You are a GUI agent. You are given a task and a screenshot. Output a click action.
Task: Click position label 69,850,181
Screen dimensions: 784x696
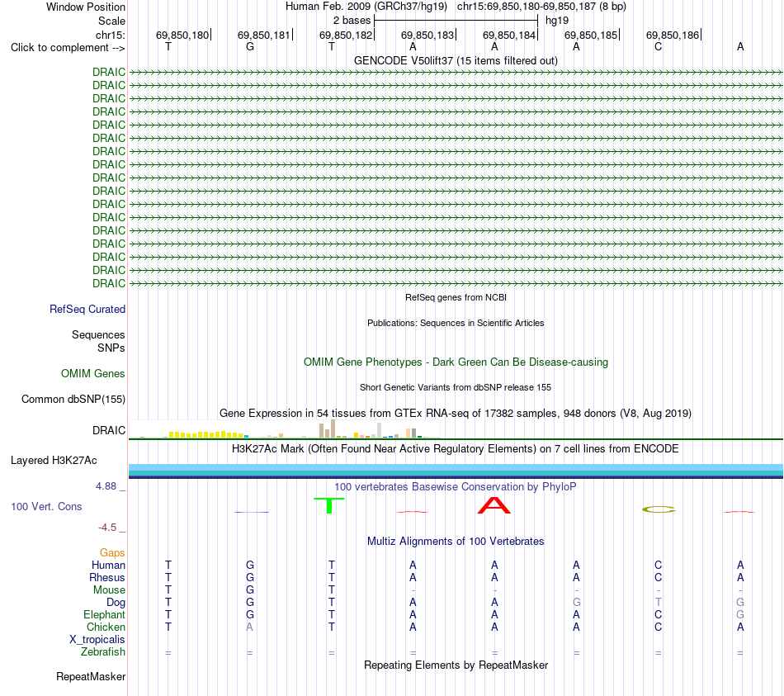point(264,35)
